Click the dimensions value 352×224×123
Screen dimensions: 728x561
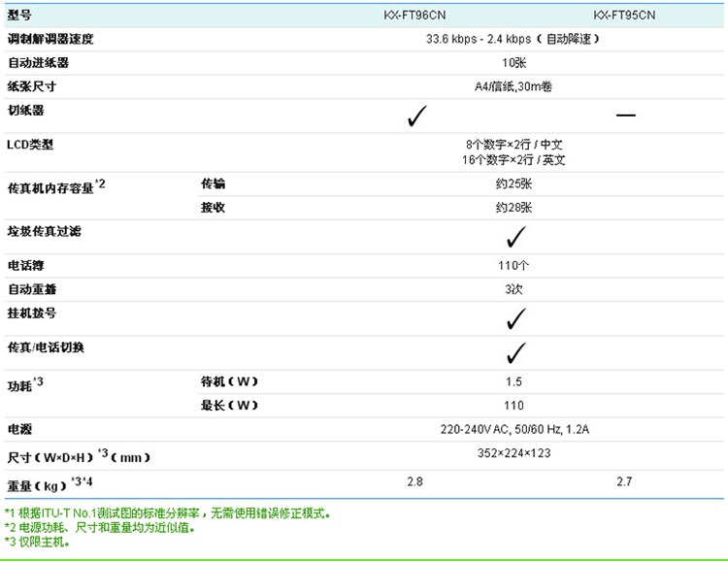click(x=513, y=451)
